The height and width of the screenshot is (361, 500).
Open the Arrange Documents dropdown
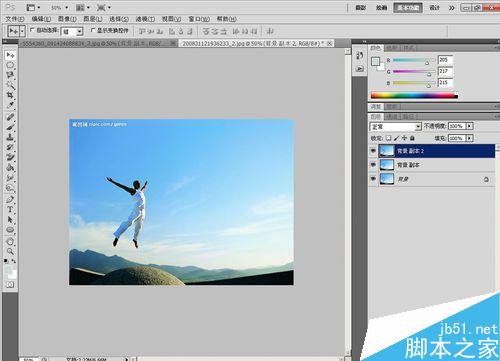(83, 7)
